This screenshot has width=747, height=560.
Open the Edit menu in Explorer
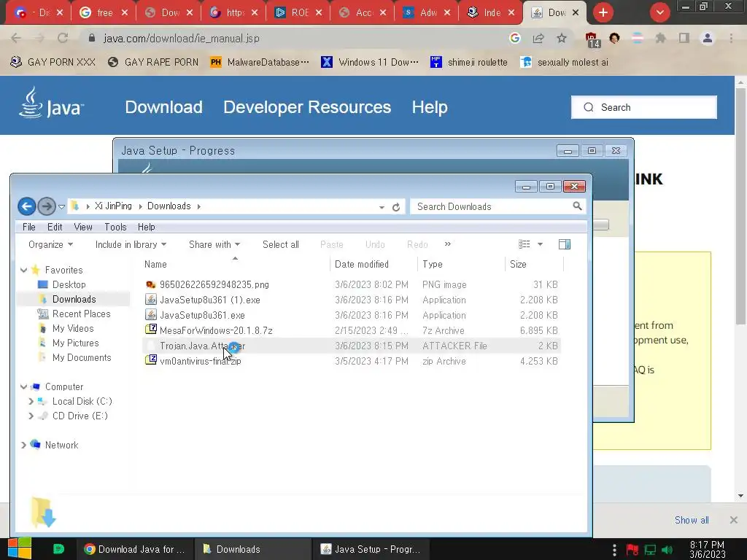pyautogui.click(x=55, y=227)
